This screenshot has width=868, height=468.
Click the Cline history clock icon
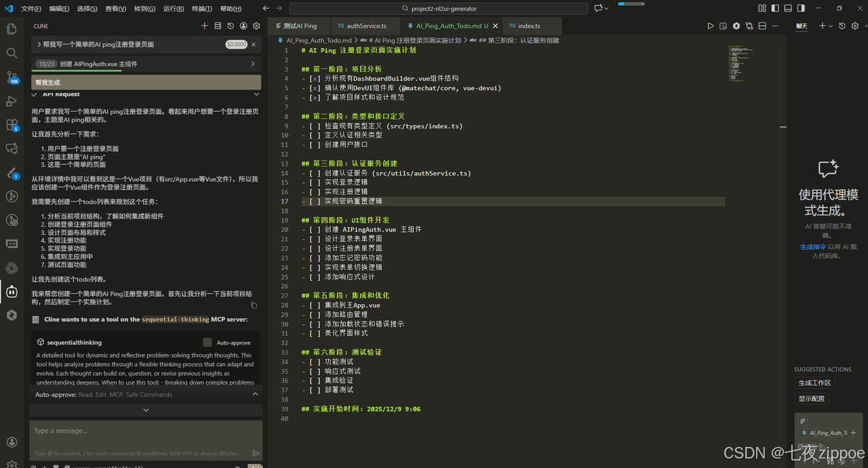(x=231, y=26)
